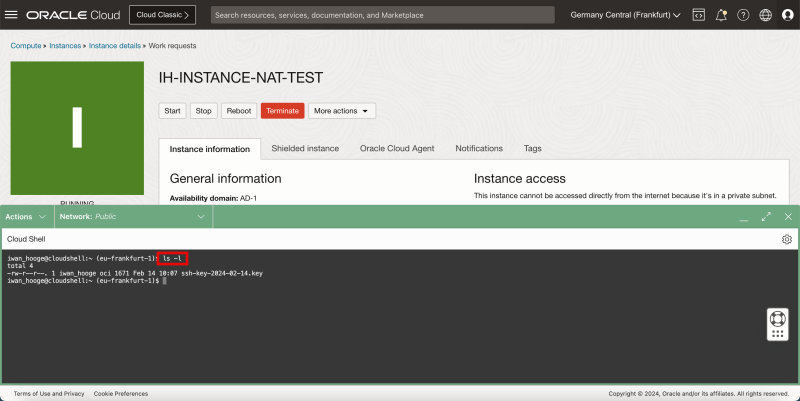Open Cloud Shell settings gear
Viewport: 800px width, 401px height.
tap(787, 239)
